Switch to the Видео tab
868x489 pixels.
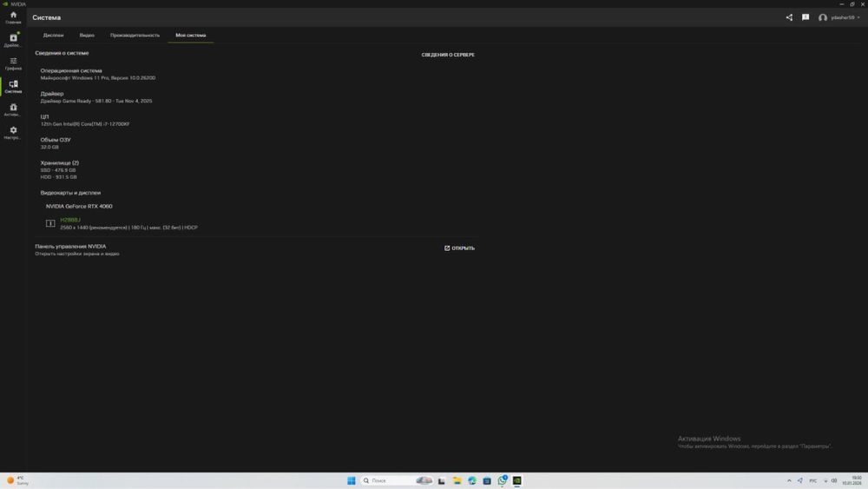(x=86, y=35)
